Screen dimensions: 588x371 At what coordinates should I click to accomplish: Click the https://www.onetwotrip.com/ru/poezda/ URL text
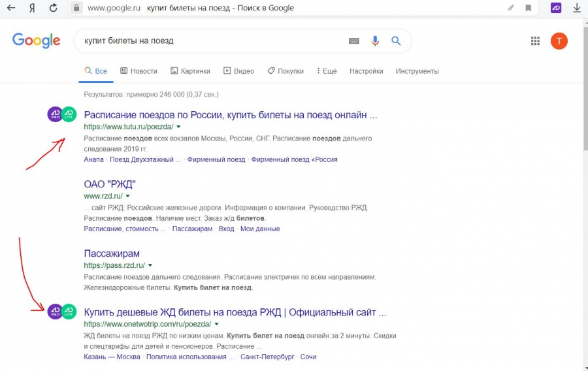[x=148, y=324]
